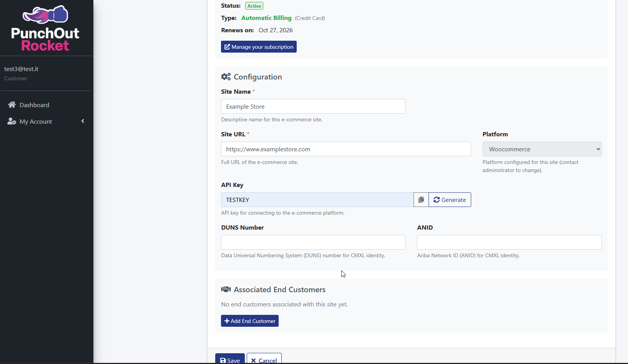This screenshot has height=364, width=628.
Task: Click the Active status badge
Action: pos(254,6)
